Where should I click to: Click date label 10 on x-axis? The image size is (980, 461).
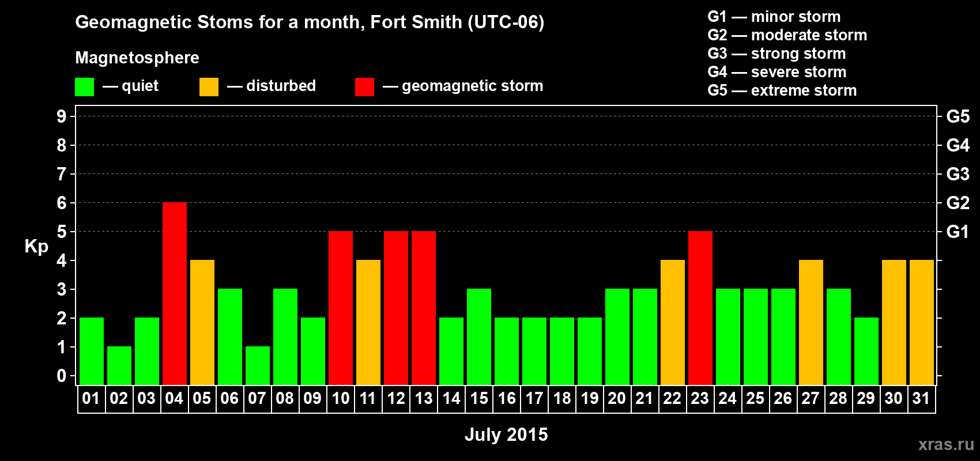coord(341,398)
